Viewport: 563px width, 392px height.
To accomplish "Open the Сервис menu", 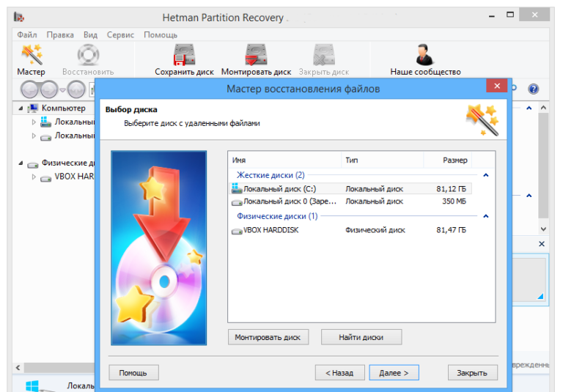I will click(x=120, y=34).
